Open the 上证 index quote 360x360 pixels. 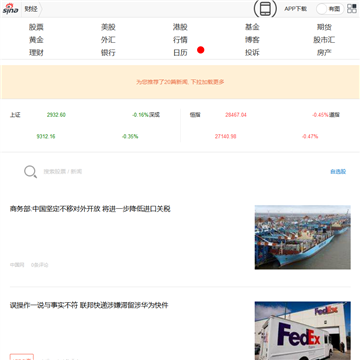[15, 115]
